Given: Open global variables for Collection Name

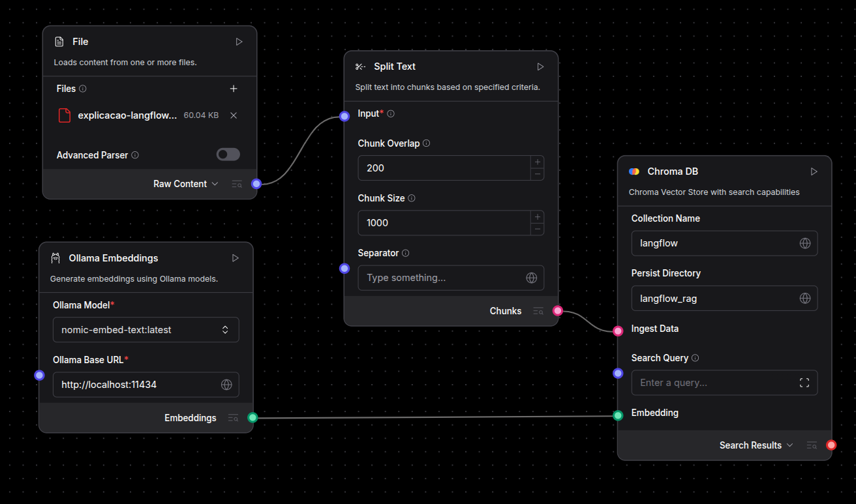Looking at the screenshot, I should (x=805, y=243).
